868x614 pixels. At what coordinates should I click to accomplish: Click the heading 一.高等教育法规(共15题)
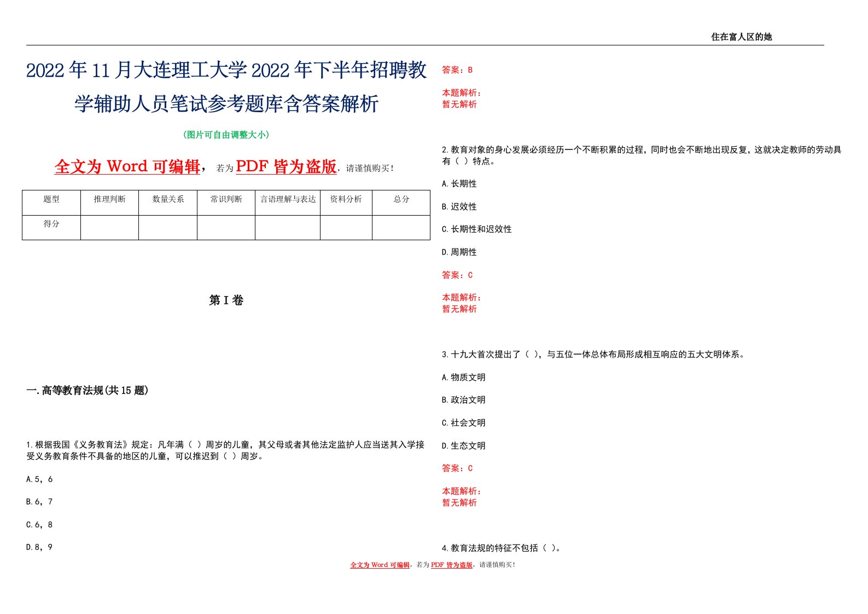pos(88,390)
